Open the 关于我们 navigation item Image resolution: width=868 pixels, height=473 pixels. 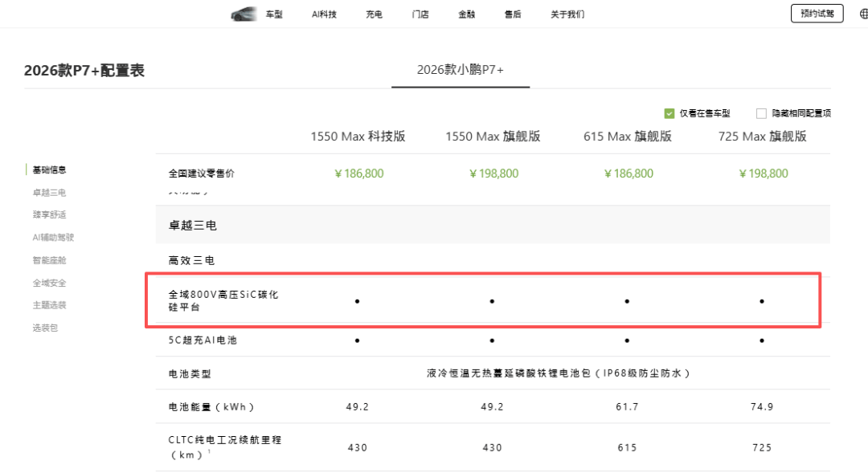[x=567, y=14]
